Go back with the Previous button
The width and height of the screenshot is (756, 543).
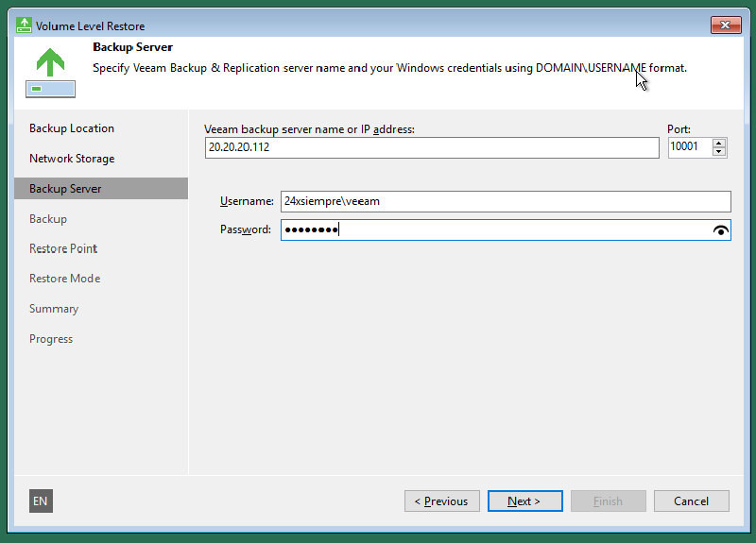pyautogui.click(x=442, y=501)
